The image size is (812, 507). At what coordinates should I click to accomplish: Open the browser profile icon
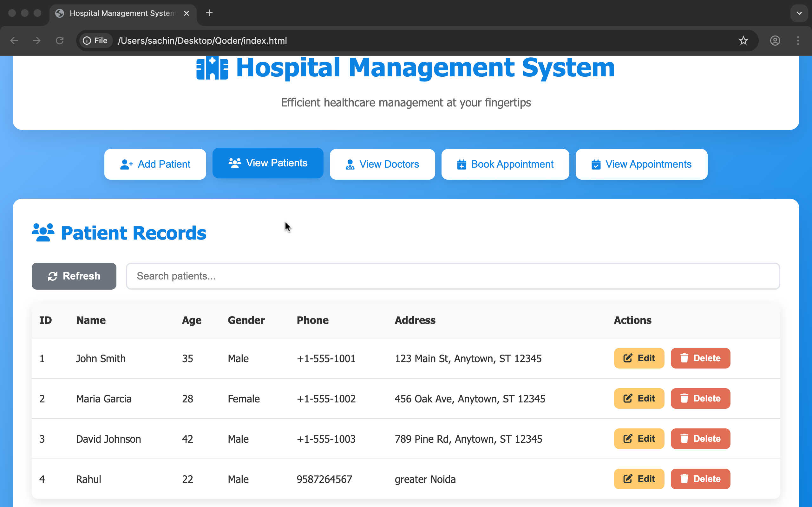click(775, 41)
